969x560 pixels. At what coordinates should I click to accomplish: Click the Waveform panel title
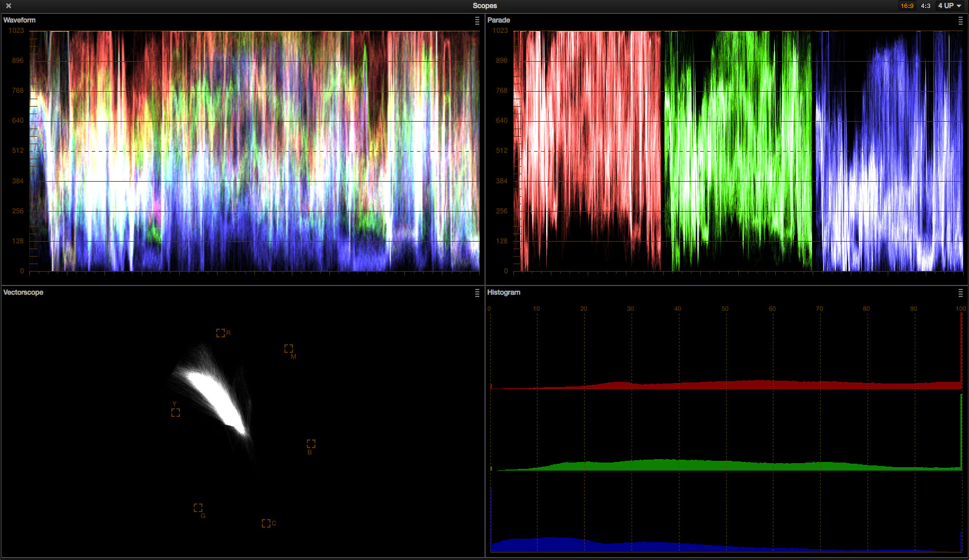coord(20,20)
